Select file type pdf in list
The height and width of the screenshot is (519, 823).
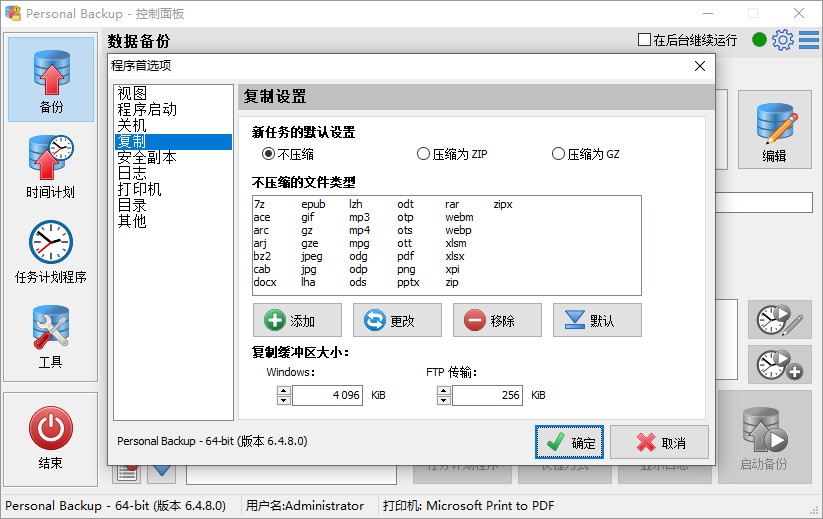(x=406, y=257)
